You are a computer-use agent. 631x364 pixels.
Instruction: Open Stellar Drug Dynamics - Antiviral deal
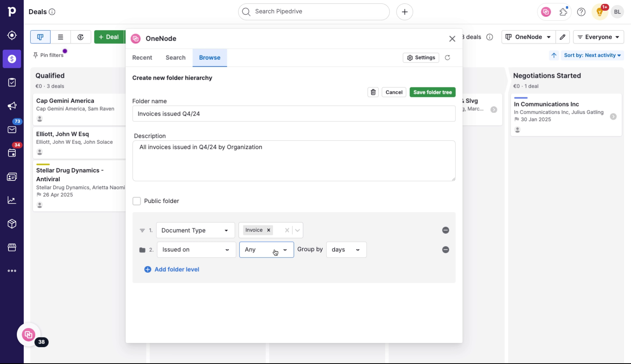[x=79, y=186]
